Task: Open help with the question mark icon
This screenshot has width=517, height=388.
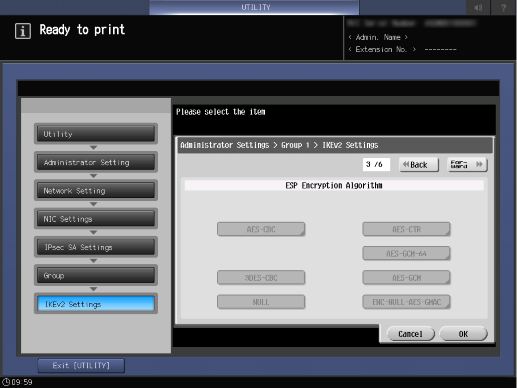Action: tap(503, 7)
